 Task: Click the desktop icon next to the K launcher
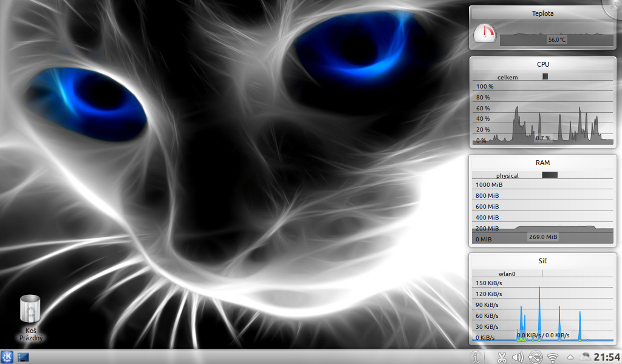(24, 357)
